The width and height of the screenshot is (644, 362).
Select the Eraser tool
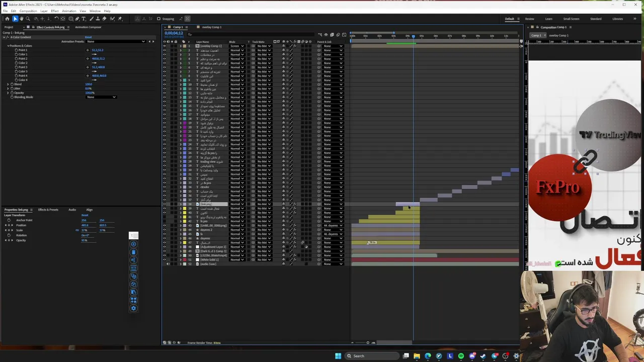105,19
